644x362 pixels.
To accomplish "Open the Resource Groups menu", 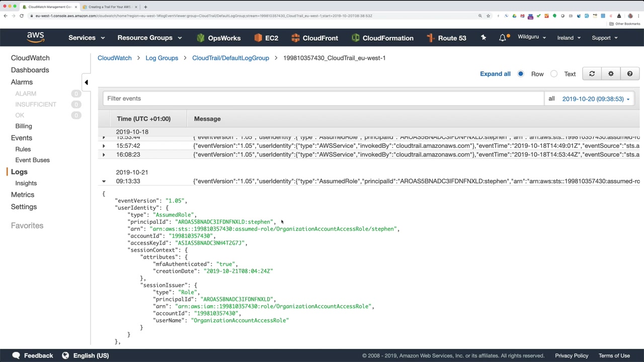I will coord(149,38).
